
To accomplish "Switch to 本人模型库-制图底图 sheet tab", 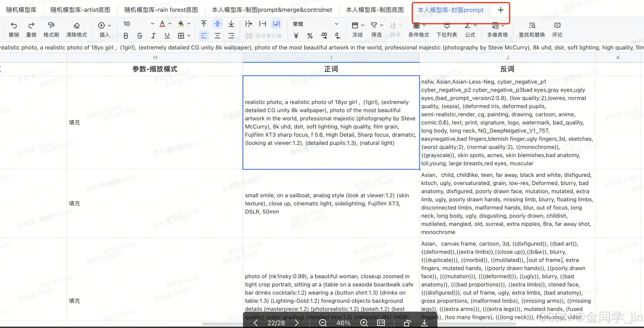I will click(x=375, y=10).
